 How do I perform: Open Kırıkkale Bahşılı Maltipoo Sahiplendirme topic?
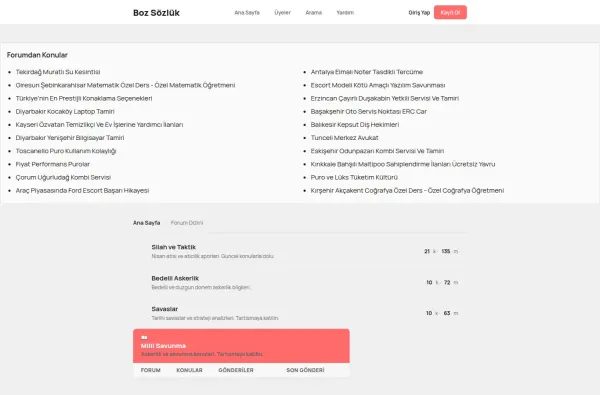[x=403, y=164]
